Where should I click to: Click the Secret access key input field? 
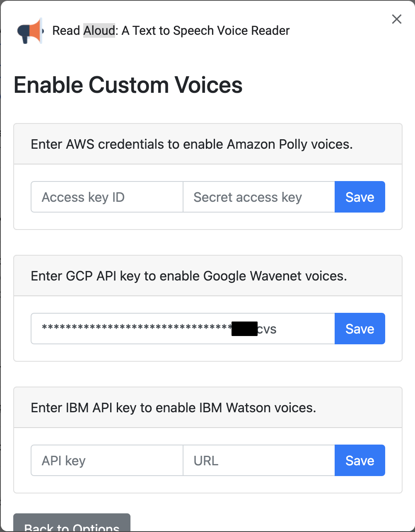tap(258, 197)
